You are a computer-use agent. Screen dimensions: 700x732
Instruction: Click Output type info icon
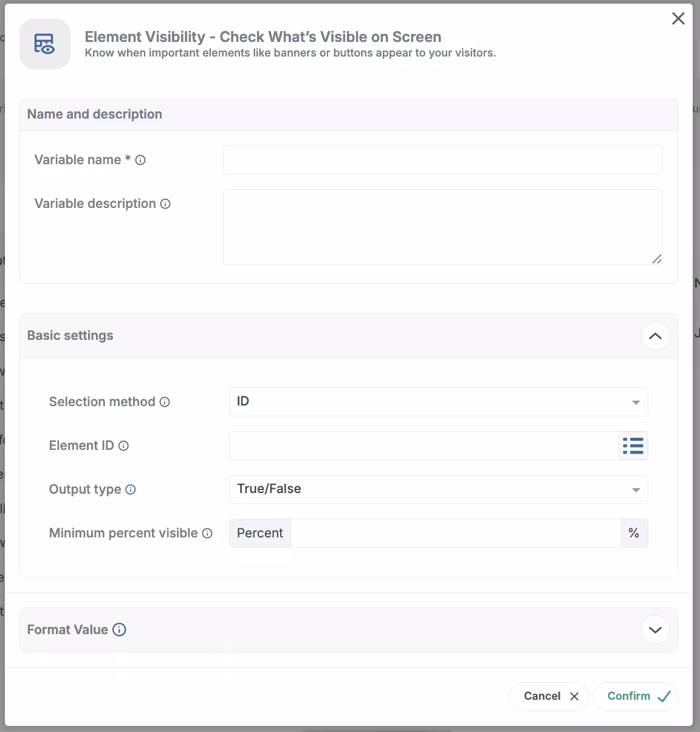tap(131, 489)
